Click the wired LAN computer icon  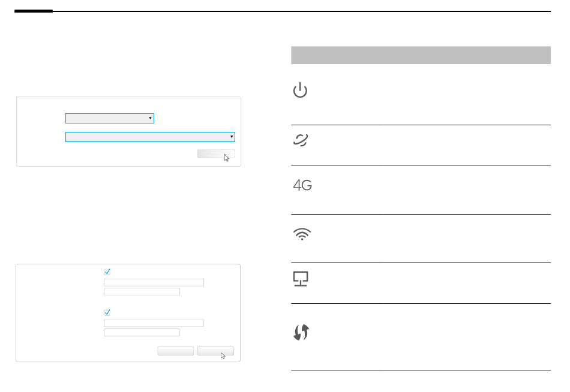coord(301,279)
